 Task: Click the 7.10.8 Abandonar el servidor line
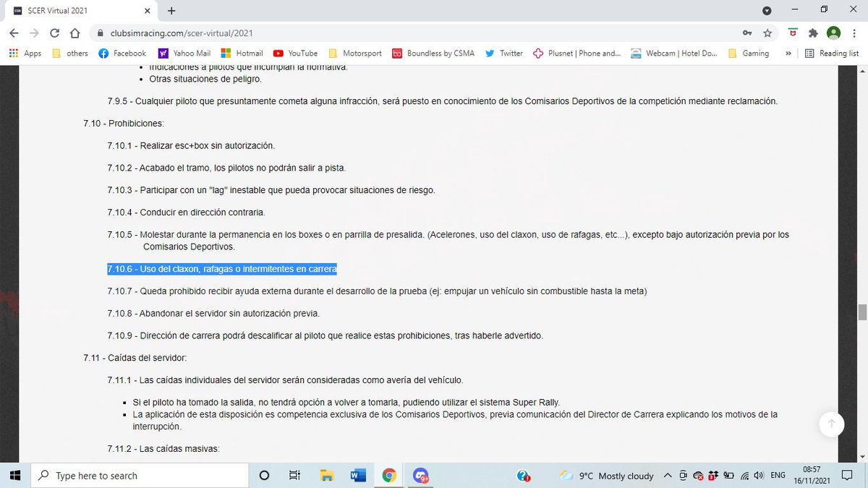(213, 313)
